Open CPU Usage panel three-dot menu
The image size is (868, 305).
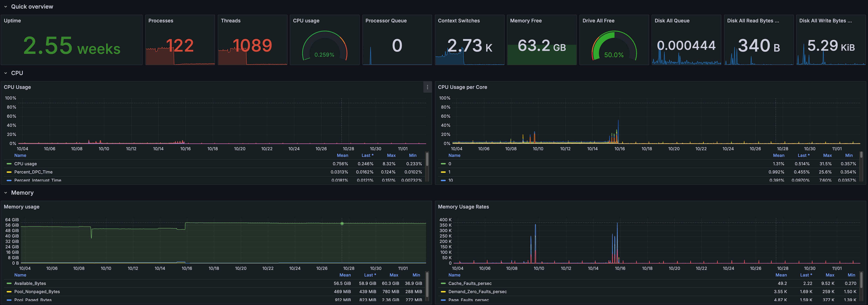point(427,87)
